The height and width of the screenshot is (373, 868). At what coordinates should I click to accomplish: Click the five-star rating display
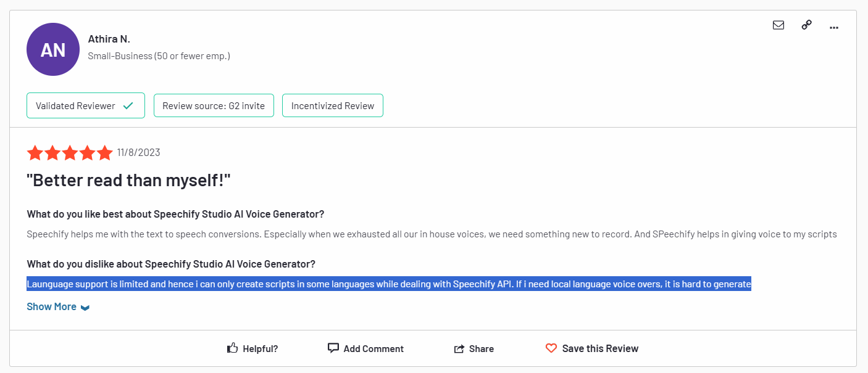(x=70, y=153)
